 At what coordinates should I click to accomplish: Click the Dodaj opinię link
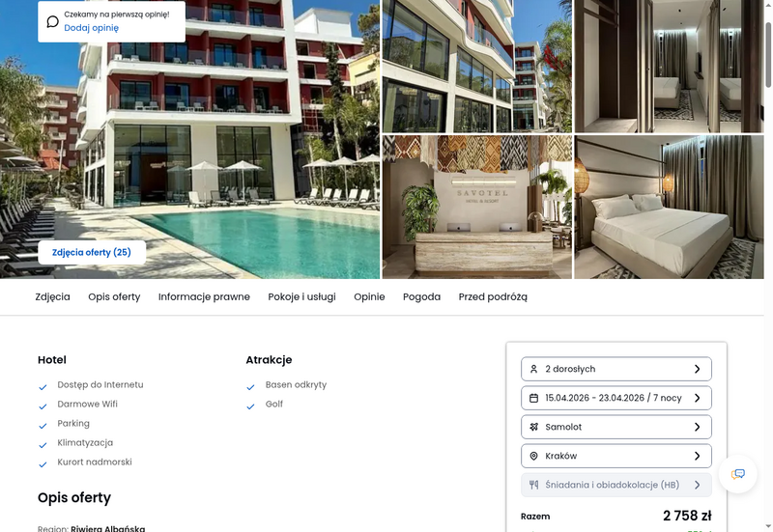[91, 28]
